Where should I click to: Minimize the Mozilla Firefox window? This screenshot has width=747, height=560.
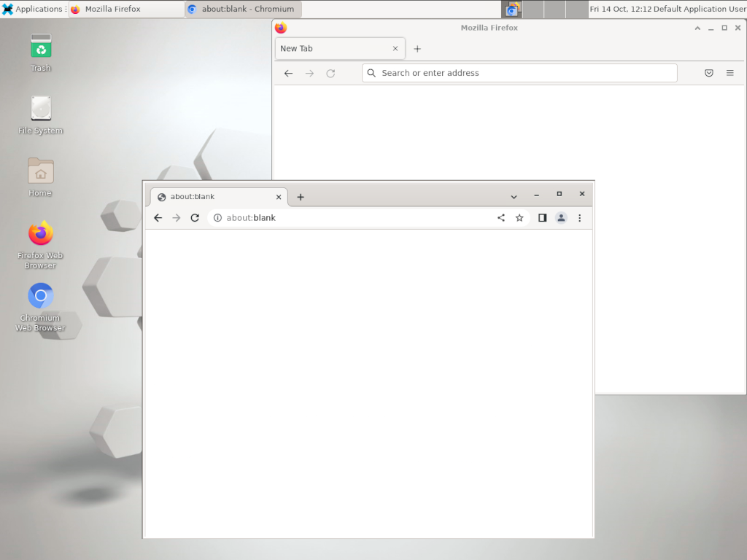click(x=711, y=28)
